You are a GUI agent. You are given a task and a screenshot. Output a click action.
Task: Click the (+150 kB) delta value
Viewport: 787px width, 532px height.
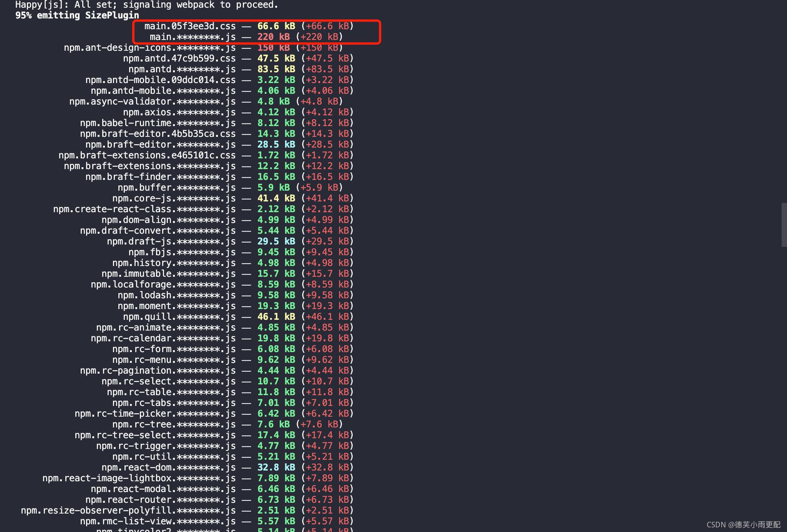pos(319,48)
